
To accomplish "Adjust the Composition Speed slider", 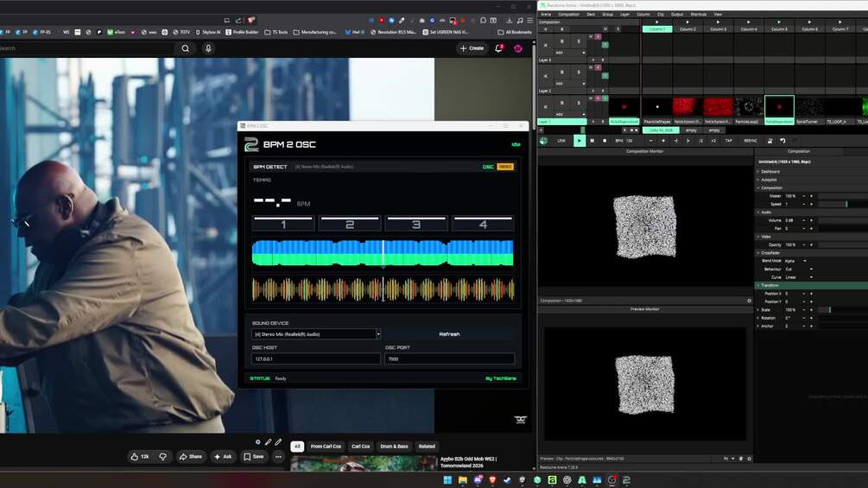I will (x=843, y=204).
